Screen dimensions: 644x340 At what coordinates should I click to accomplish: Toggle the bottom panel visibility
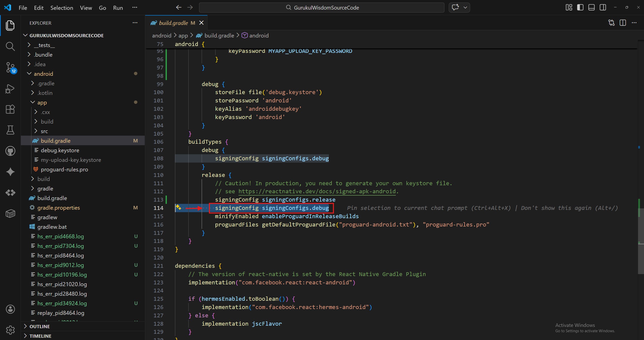click(x=591, y=8)
